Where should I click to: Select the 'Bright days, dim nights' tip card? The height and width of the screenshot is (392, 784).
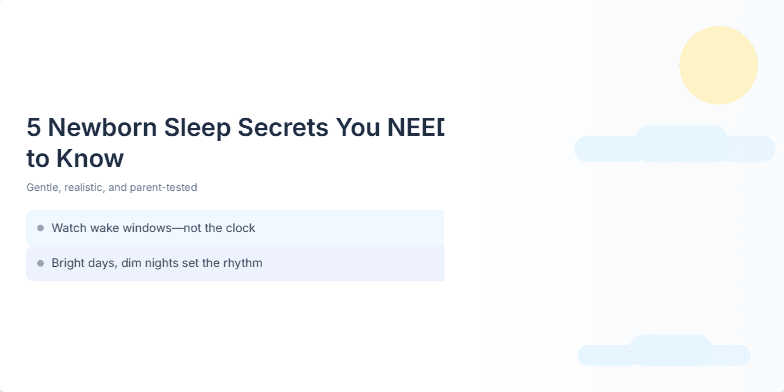click(x=235, y=263)
